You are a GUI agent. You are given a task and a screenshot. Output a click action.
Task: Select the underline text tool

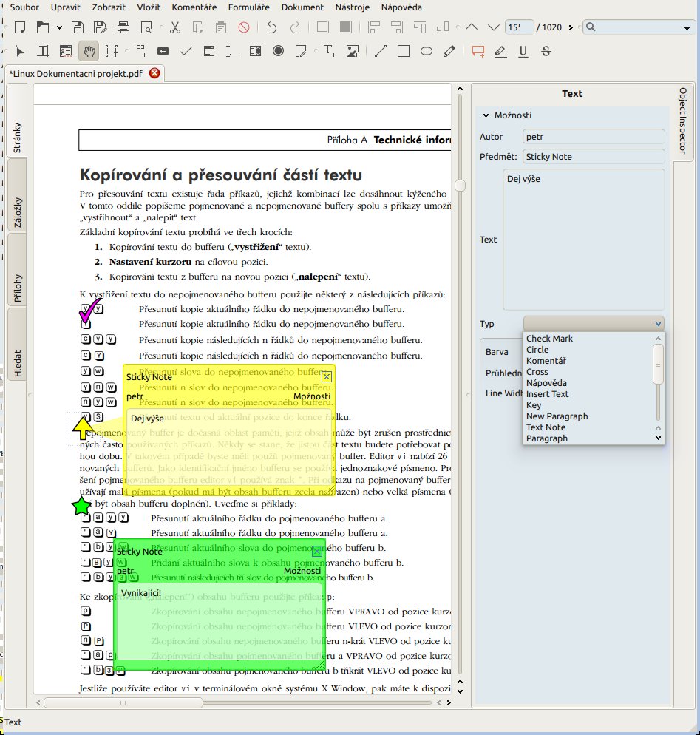(523, 51)
